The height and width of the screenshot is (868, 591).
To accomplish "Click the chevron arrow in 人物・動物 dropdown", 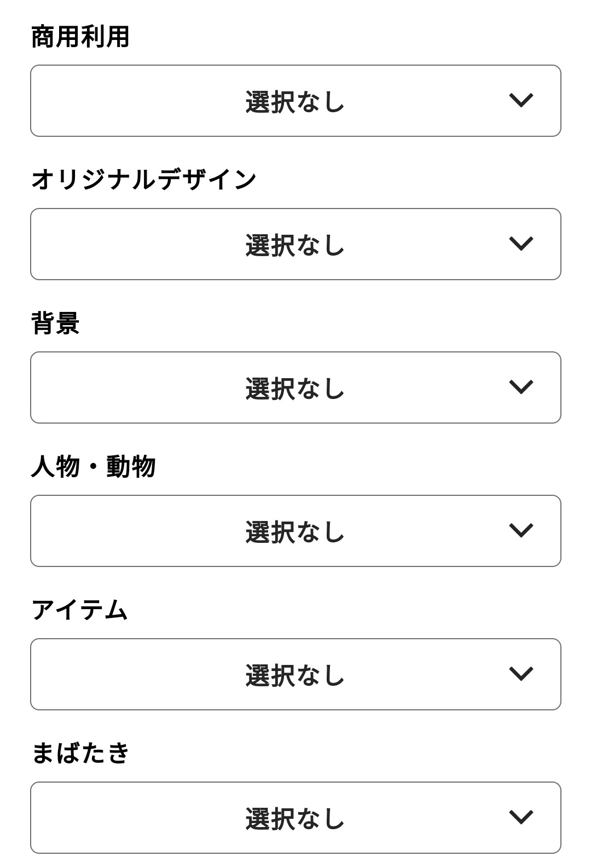I will [x=520, y=530].
